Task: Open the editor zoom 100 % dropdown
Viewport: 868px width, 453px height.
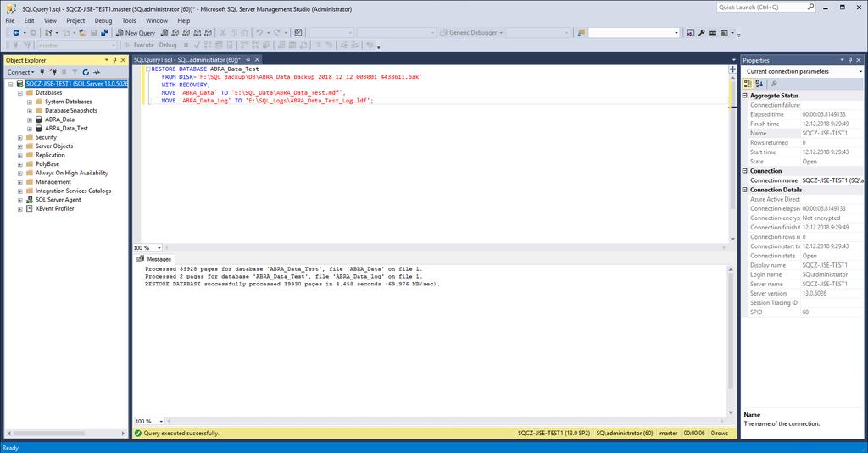Action: click(x=159, y=248)
